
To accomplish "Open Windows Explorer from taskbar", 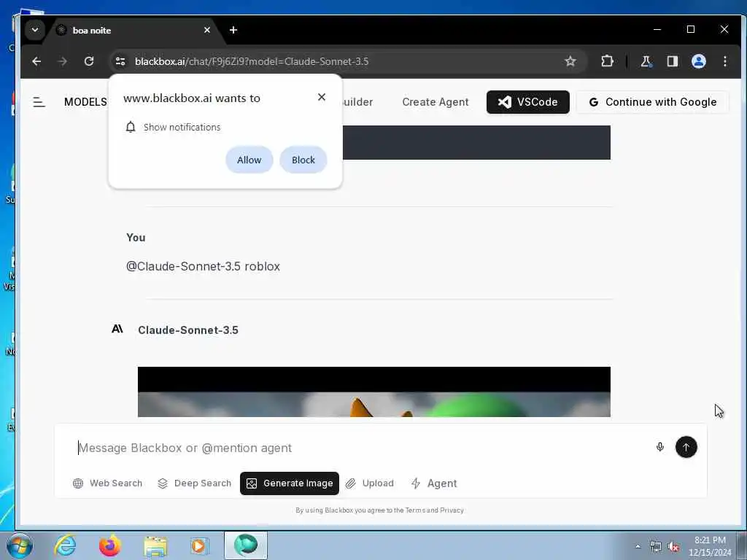I will click(x=155, y=545).
